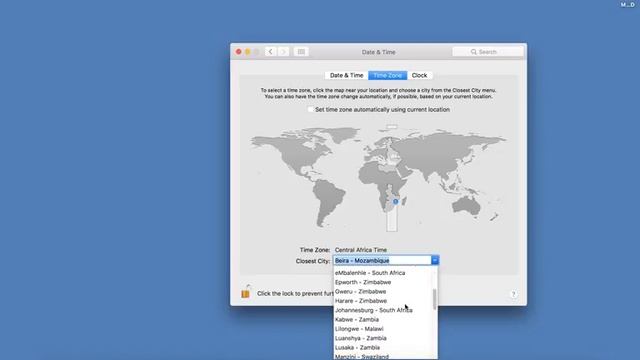Expand the Closest City dropdown arrow

pos(435,260)
